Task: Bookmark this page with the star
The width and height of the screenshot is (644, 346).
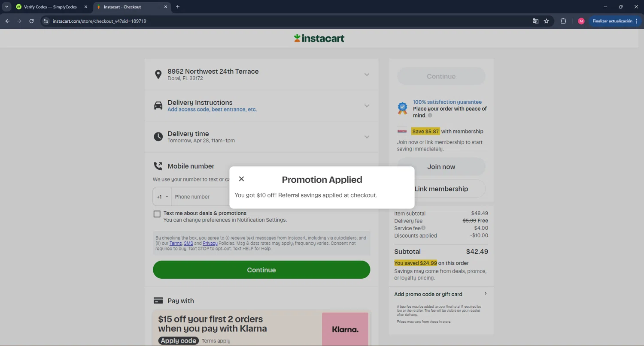Action: point(547,21)
